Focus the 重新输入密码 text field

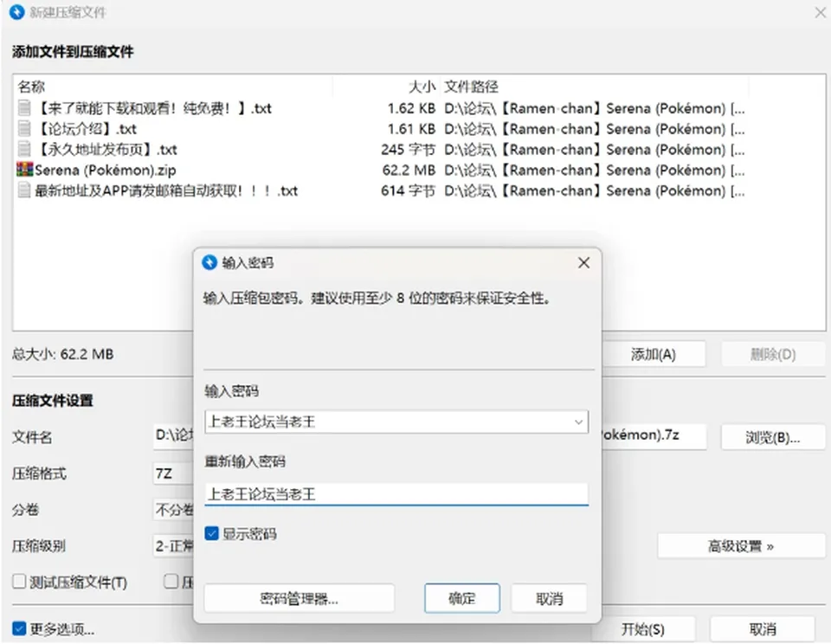click(x=396, y=494)
